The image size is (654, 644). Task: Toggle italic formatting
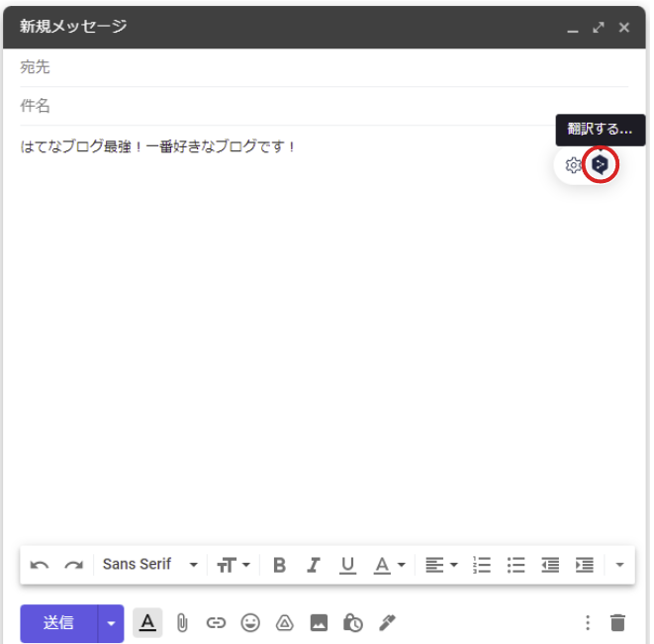coord(314,565)
